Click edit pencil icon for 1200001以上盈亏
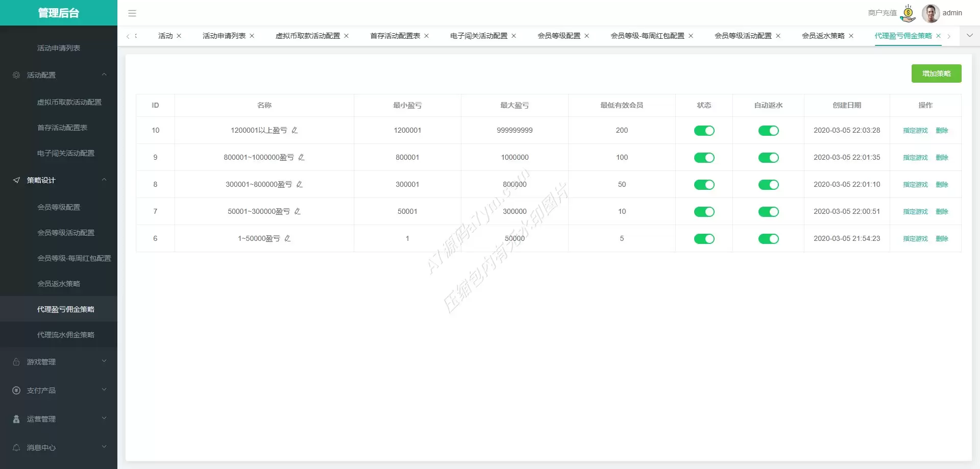 click(x=295, y=131)
